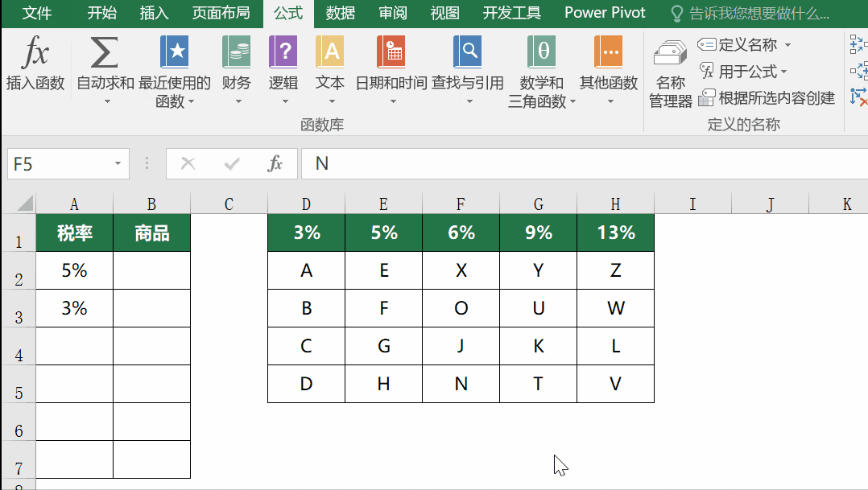The height and width of the screenshot is (490, 868).
Task: Click the AutoSum (自动求和) sigma icon
Action: coord(104,52)
